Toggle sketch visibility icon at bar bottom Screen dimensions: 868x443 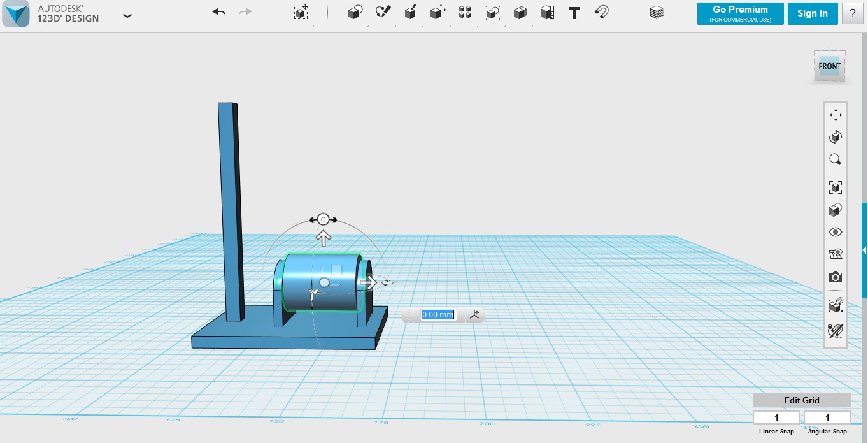click(836, 331)
